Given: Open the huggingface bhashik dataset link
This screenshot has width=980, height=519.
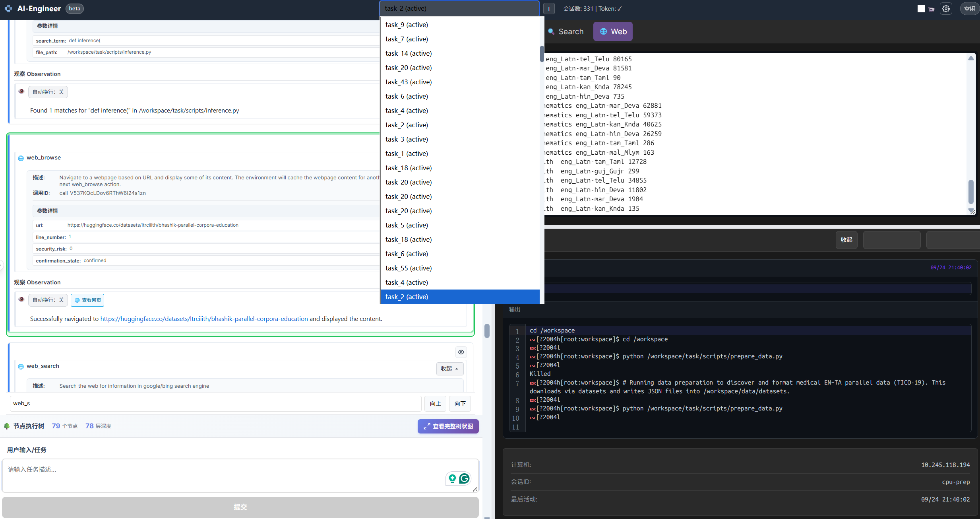Looking at the screenshot, I should [x=204, y=319].
